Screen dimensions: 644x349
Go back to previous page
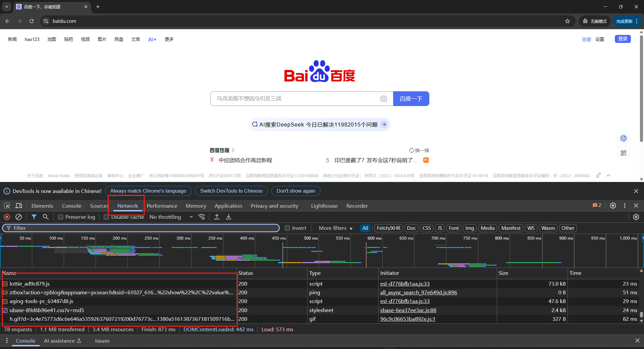pos(7,21)
